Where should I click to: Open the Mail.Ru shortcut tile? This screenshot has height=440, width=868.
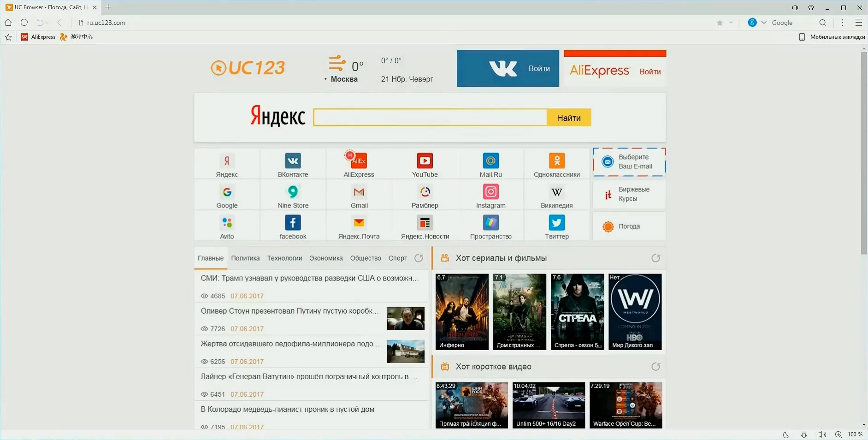point(490,164)
